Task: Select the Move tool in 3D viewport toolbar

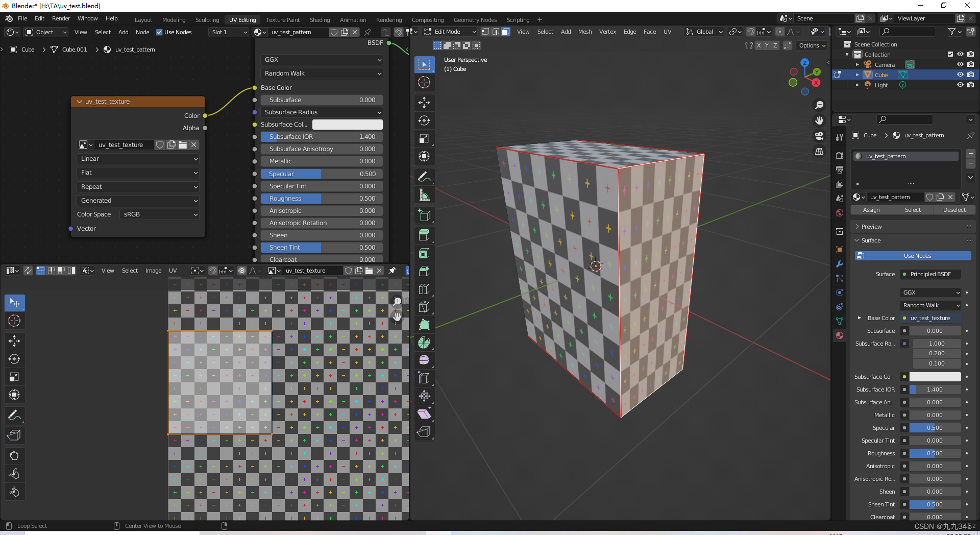Action: coord(424,103)
